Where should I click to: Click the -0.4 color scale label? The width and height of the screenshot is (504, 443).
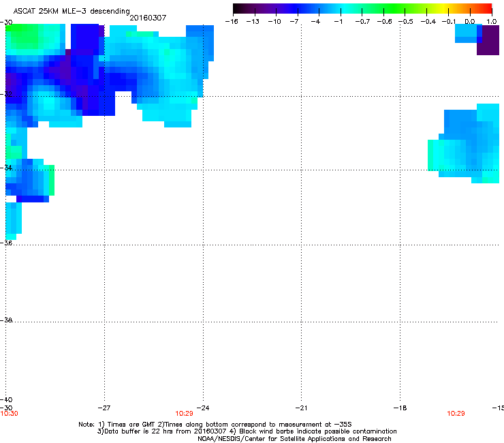click(x=428, y=22)
